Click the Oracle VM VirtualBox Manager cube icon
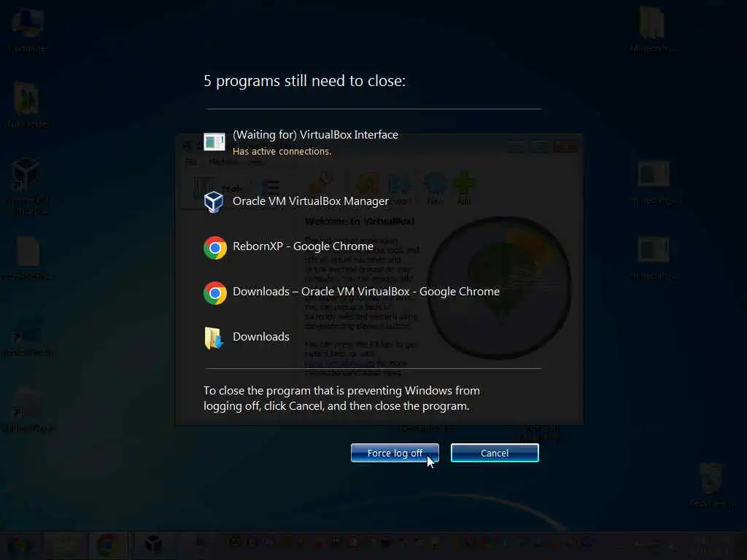 coord(214,202)
